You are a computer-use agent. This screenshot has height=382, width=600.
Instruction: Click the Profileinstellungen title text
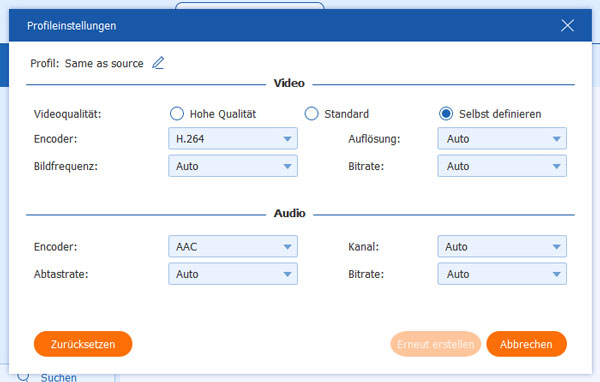72,26
